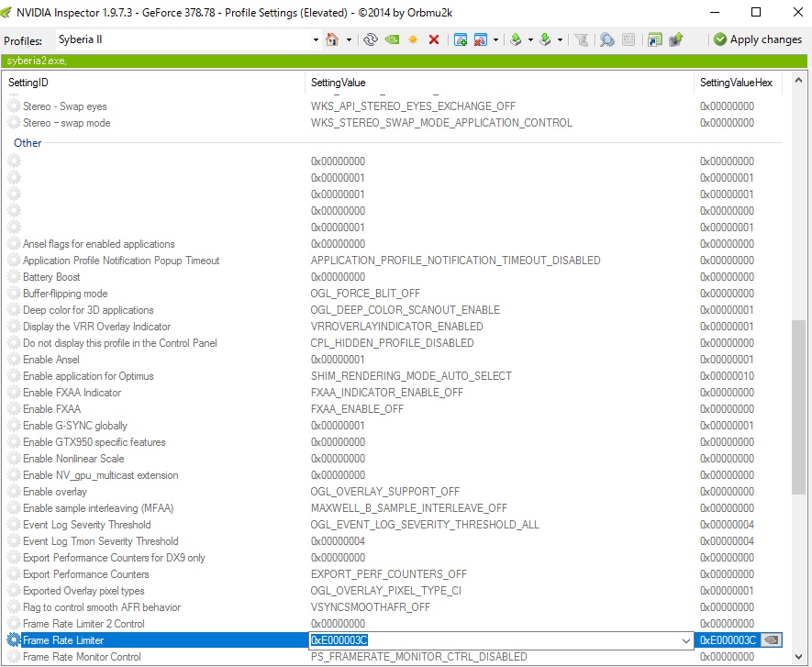Select the Enable FXAA Indicator setting
Image resolution: width=812 pixels, height=667 pixels.
(72, 393)
